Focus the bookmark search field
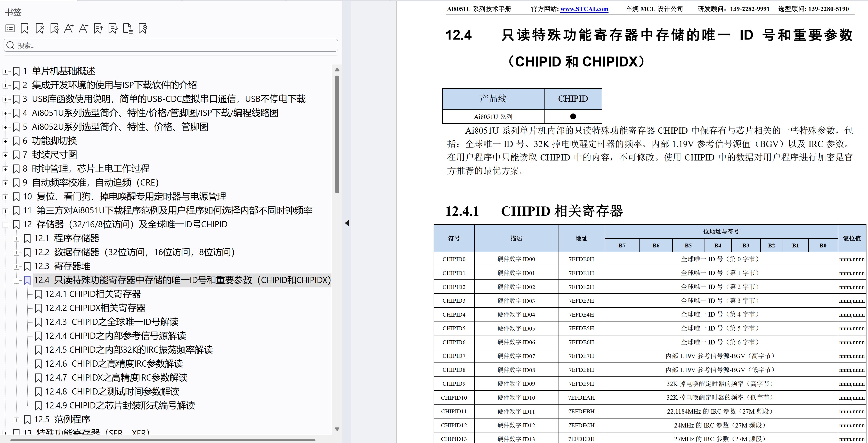 pos(171,45)
